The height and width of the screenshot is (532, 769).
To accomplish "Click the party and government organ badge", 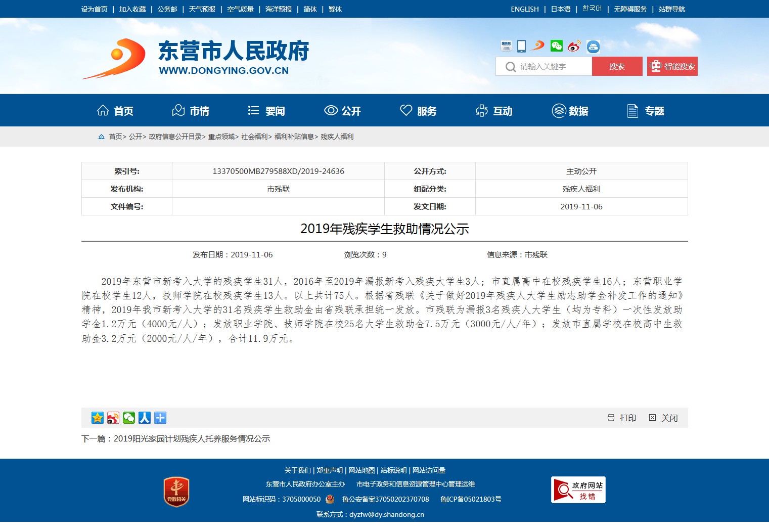I will [x=176, y=492].
